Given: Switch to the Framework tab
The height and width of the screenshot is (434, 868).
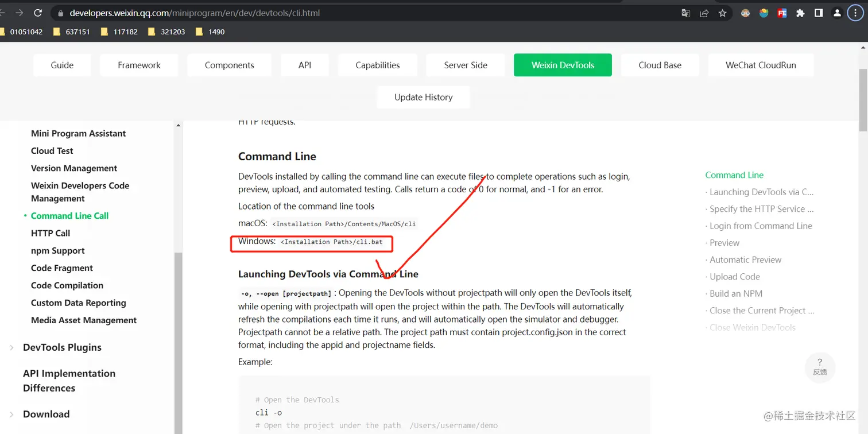Looking at the screenshot, I should click(x=139, y=65).
